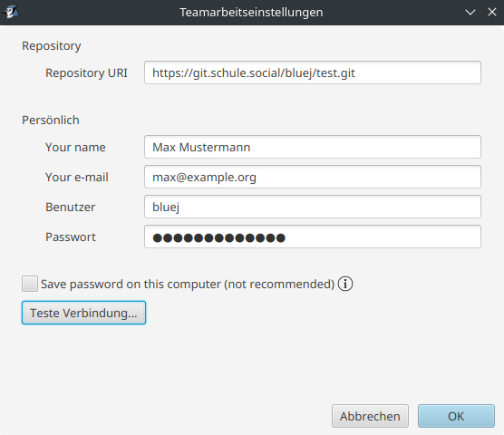Click the Teamarbeitseinstellungen window title

click(251, 12)
